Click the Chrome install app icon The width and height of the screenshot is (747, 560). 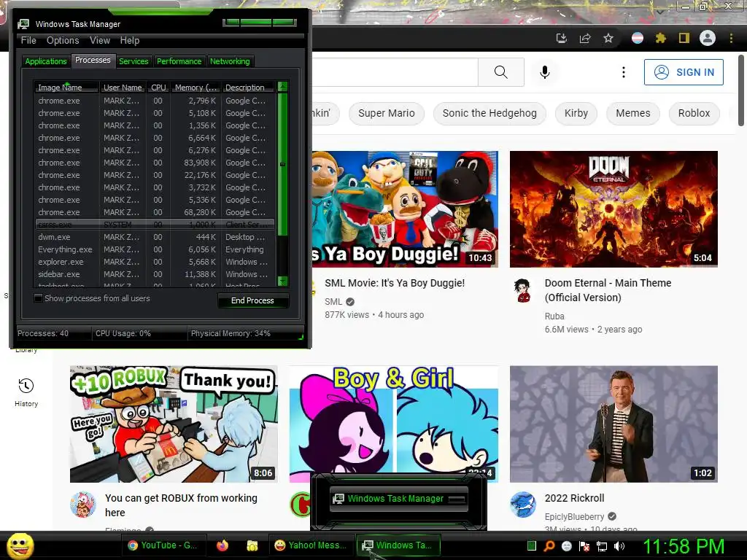click(x=562, y=38)
